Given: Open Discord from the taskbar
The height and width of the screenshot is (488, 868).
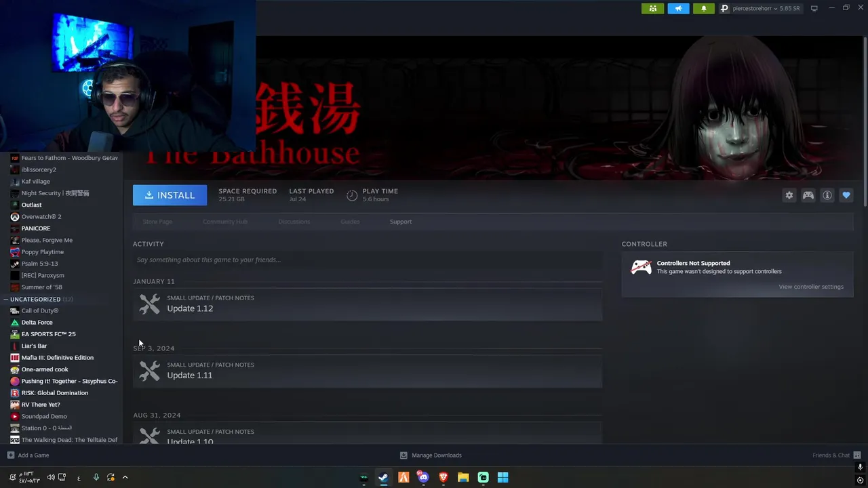Looking at the screenshot, I should point(423,477).
